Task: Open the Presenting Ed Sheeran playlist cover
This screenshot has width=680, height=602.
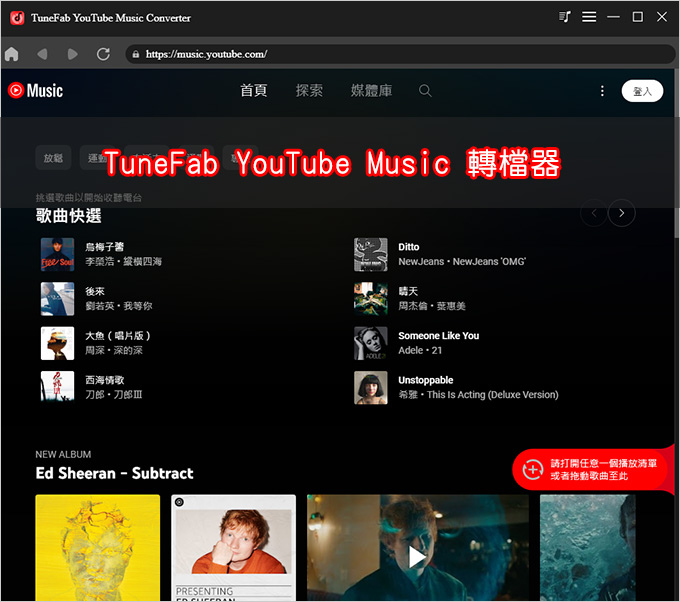Action: click(x=233, y=548)
